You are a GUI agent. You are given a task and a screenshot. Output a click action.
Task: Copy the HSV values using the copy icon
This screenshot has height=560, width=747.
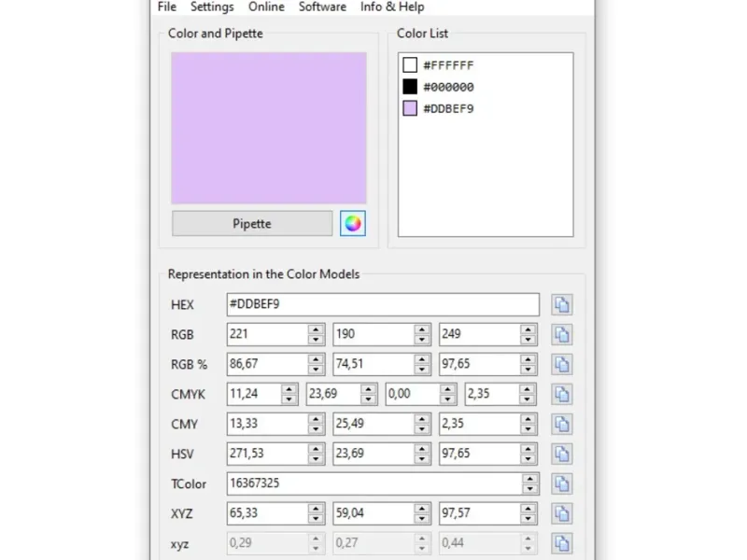[x=561, y=454]
